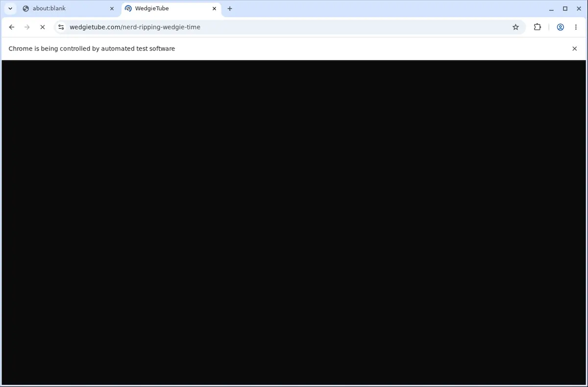This screenshot has width=588, height=387.
Task: Open a new tab with plus button
Action: pyautogui.click(x=230, y=8)
